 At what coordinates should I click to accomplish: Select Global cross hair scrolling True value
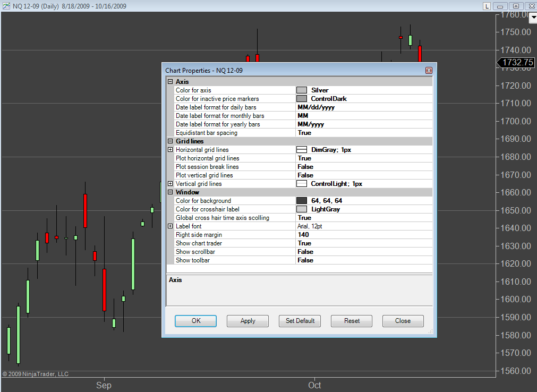[364, 218]
